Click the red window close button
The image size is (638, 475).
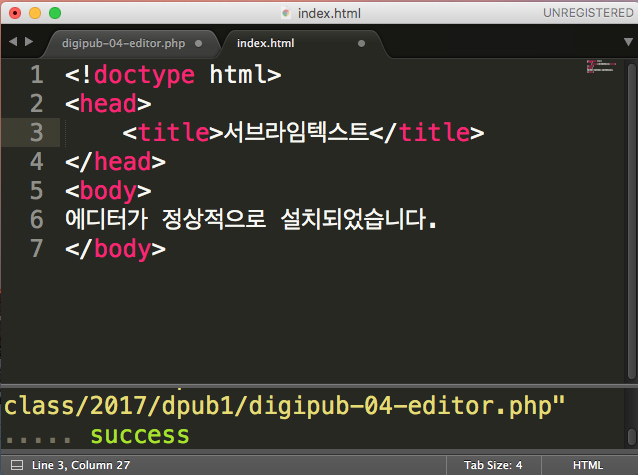click(15, 12)
